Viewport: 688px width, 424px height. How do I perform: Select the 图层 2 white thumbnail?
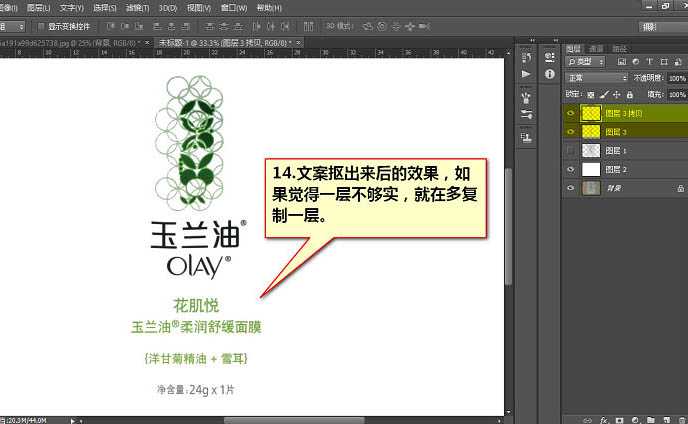[x=591, y=169]
